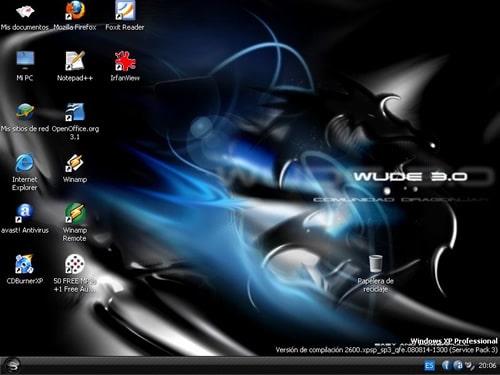Click the ES language indicator in the taskbar
The height and width of the screenshot is (375, 500).
[429, 366]
